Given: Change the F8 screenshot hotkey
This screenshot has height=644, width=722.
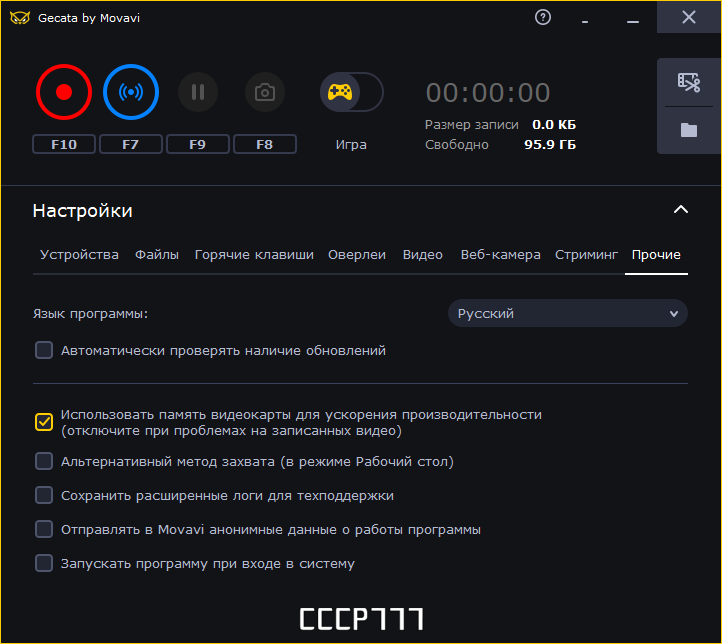Looking at the screenshot, I should click(x=265, y=145).
